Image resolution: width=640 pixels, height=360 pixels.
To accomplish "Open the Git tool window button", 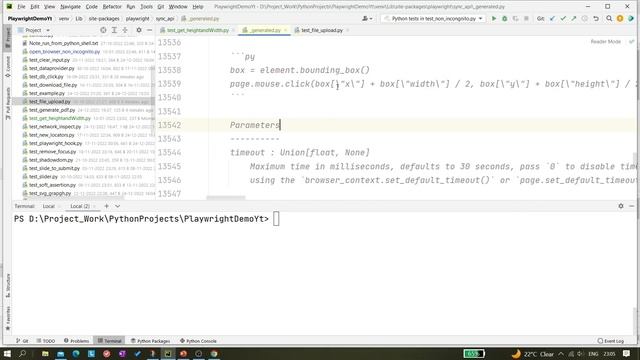I will [22, 341].
